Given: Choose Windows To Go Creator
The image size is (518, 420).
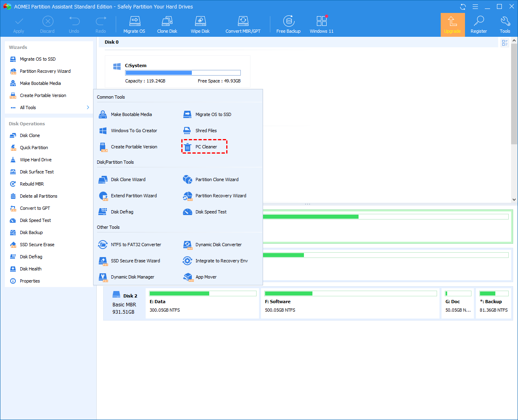Looking at the screenshot, I should (x=128, y=131).
